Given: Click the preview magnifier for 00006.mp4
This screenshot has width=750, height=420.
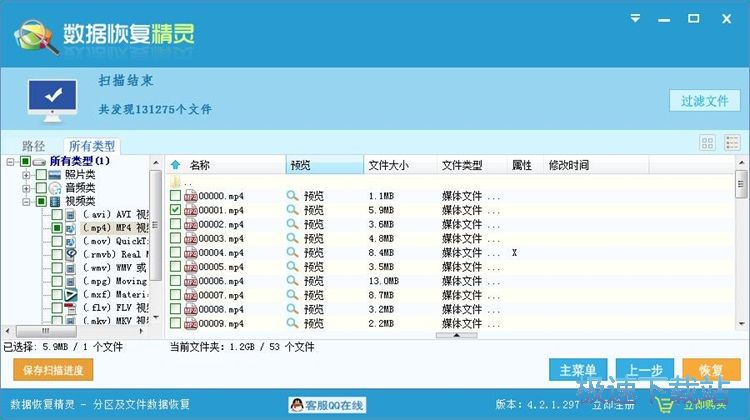Looking at the screenshot, I should (x=293, y=282).
